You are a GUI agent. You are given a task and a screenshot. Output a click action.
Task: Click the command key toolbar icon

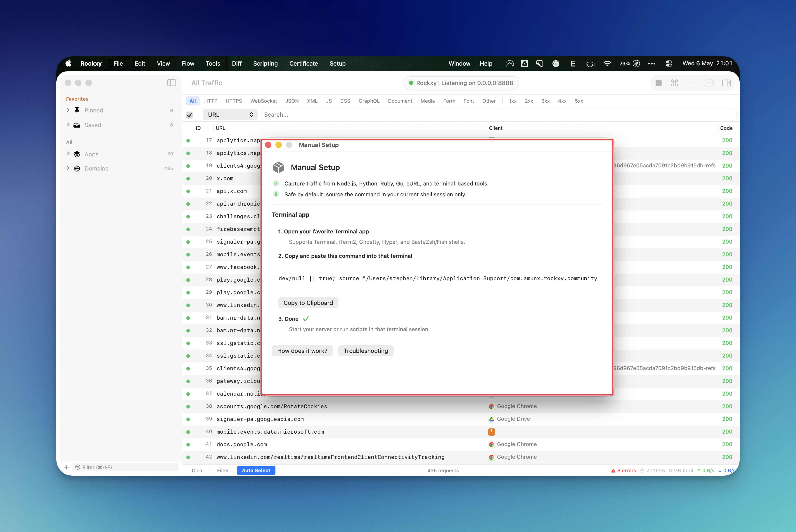(675, 83)
